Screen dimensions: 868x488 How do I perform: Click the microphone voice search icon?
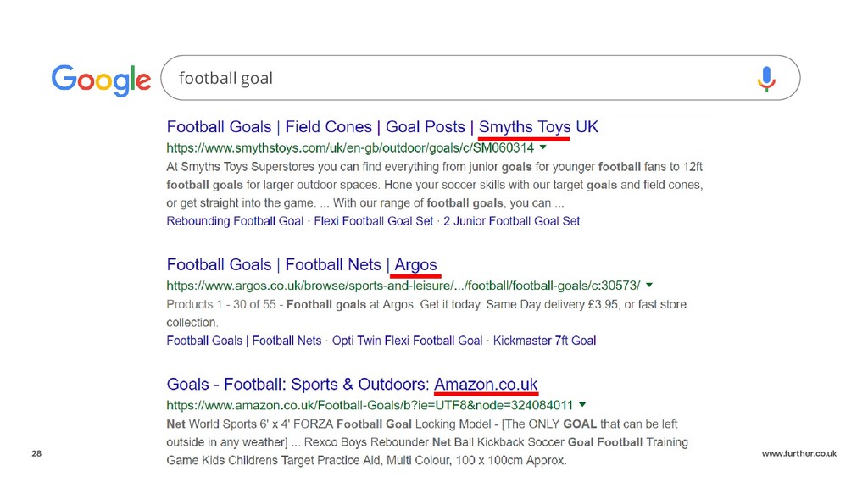coord(766,79)
